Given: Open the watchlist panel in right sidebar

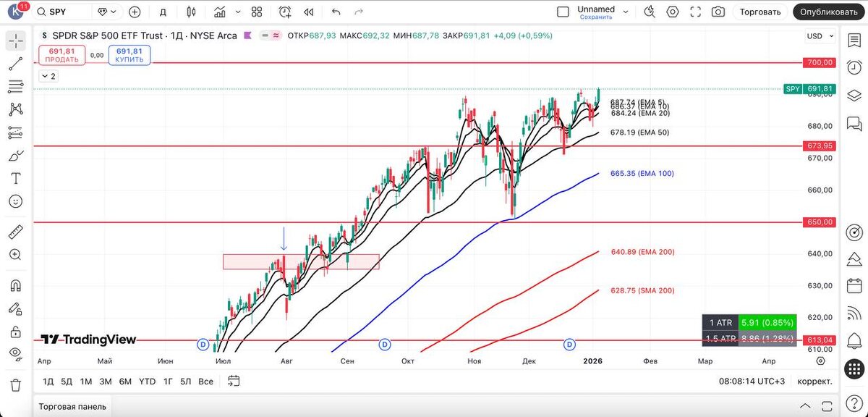Looking at the screenshot, I should (855, 41).
